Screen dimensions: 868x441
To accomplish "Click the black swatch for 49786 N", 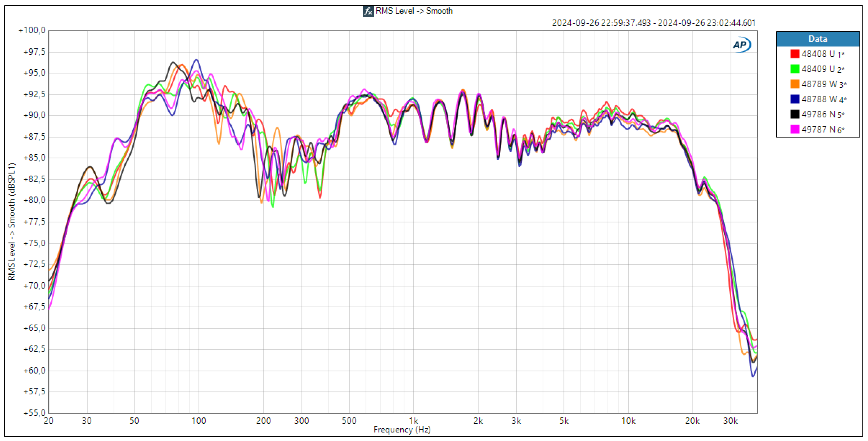I will tap(794, 115).
